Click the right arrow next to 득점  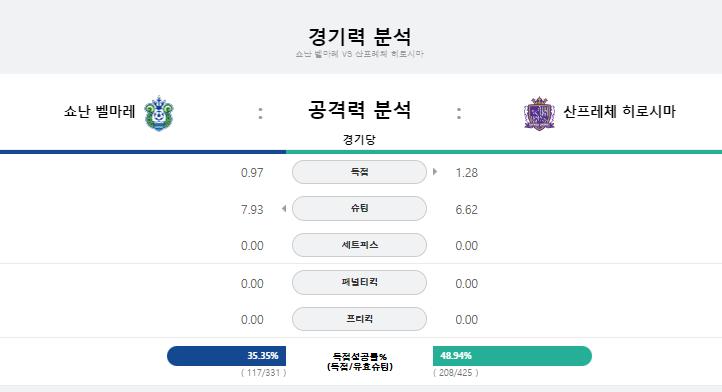(x=435, y=172)
